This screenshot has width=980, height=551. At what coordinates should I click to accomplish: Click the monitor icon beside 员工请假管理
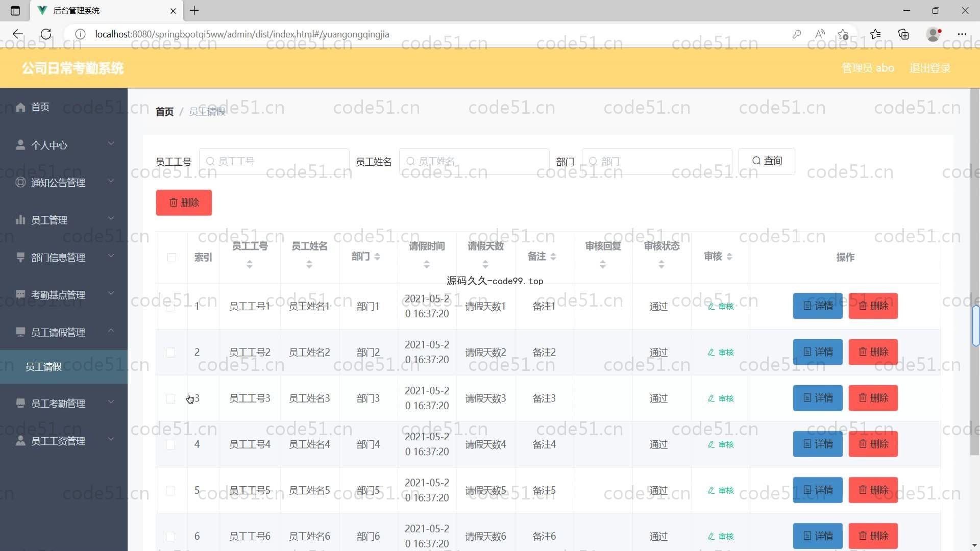(x=20, y=332)
